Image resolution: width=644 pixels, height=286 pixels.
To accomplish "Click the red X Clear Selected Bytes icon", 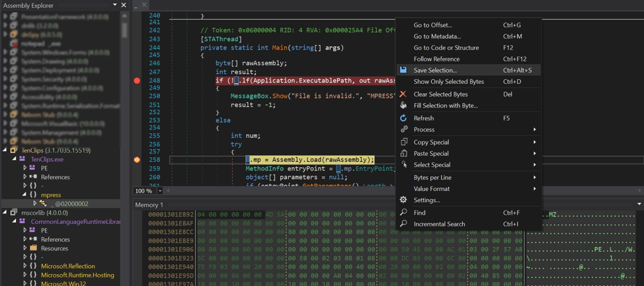I will tap(403, 94).
